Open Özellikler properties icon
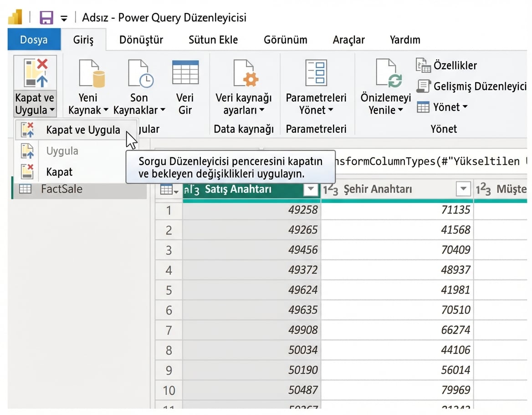 [x=423, y=65]
